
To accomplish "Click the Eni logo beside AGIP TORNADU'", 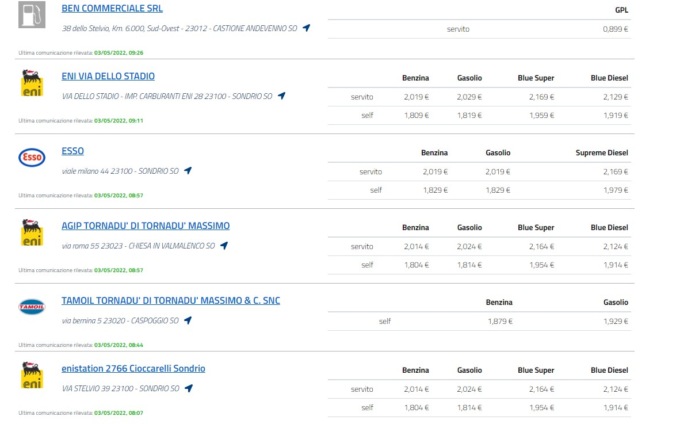I will pyautogui.click(x=32, y=232).
